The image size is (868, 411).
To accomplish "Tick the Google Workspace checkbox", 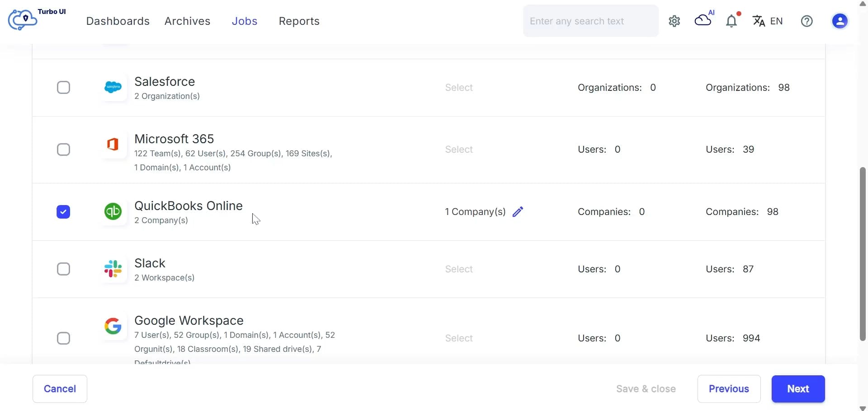I will coord(64,338).
